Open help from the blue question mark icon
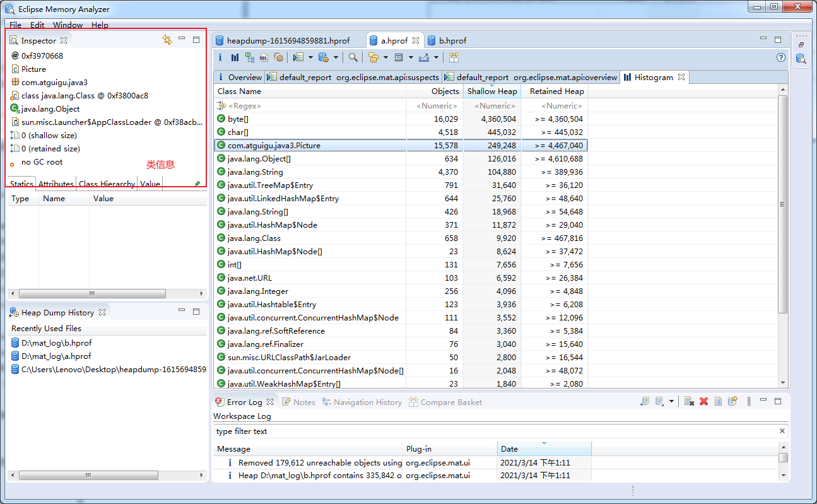Screen dimensions: 817x504 pyautogui.click(x=781, y=57)
